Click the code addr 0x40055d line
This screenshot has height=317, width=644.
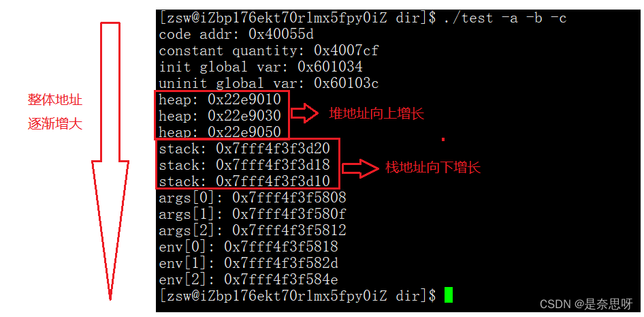click(237, 34)
